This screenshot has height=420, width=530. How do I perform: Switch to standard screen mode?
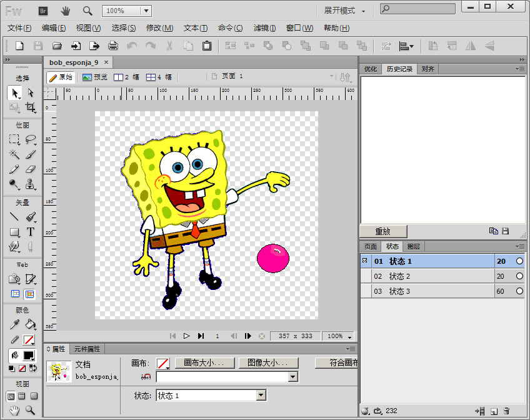point(11,396)
